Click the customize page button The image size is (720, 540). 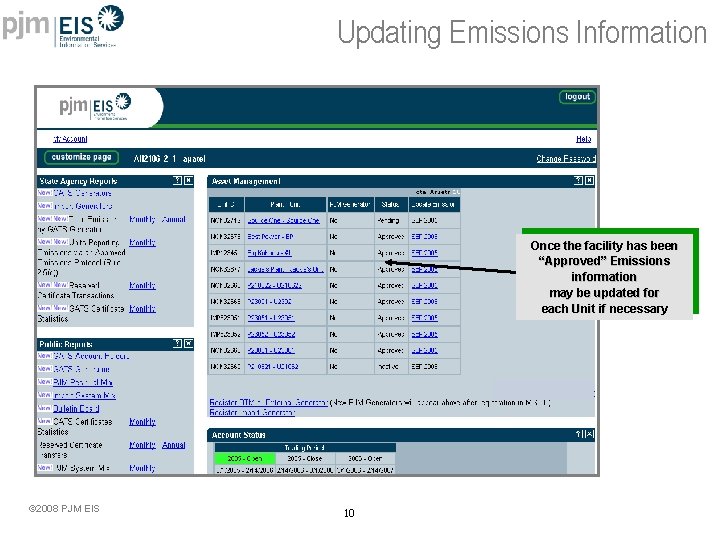pyautogui.click(x=81, y=158)
